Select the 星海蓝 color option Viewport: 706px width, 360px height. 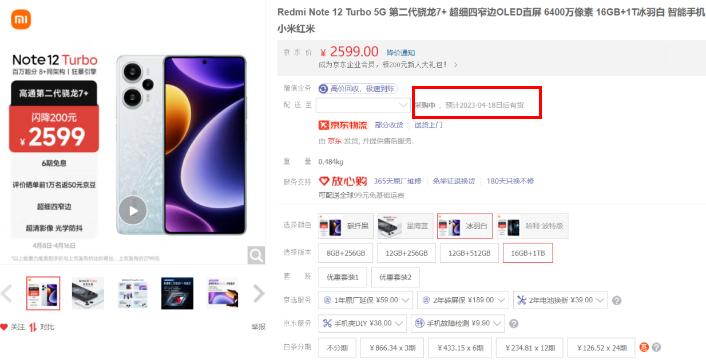pyautogui.click(x=405, y=226)
